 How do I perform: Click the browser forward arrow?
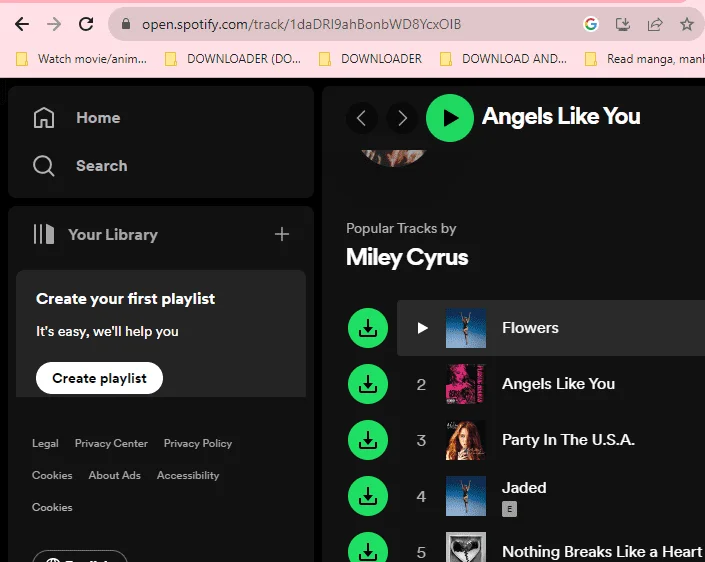pos(54,24)
